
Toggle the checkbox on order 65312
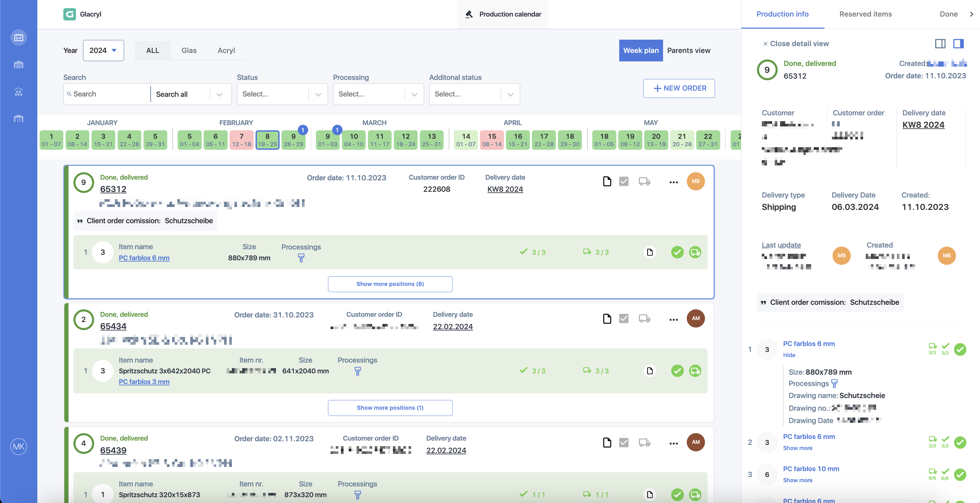623,181
